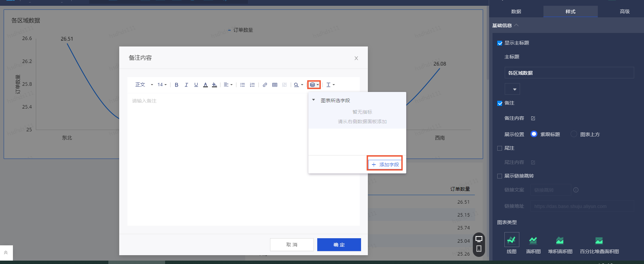Screen dimensions: 644x264
Task: Open the font size 14 dropdown
Action: coord(162,85)
